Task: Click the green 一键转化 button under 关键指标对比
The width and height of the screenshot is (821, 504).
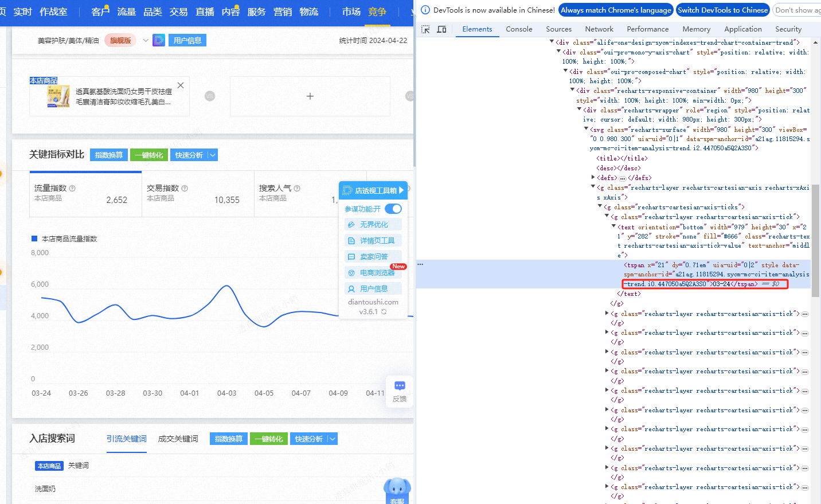Action: [149, 155]
